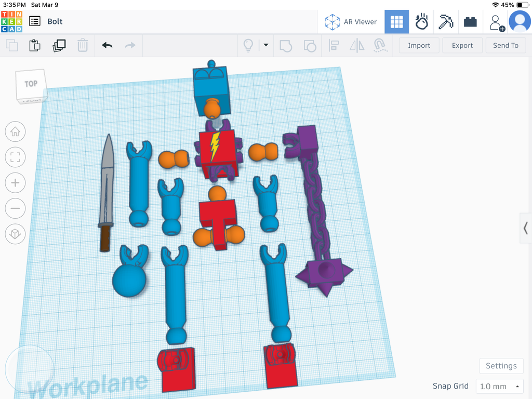
Task: Toggle perspective/orthographic view cube button
Action: [x=15, y=234]
